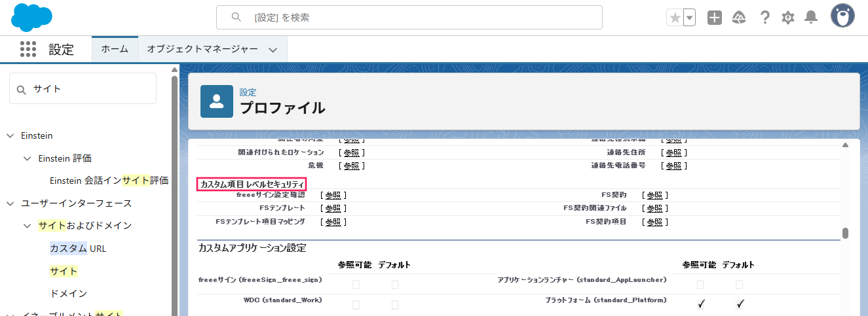868x316 pixels.
Task: Open 参照 link for FS契約
Action: tap(654, 195)
